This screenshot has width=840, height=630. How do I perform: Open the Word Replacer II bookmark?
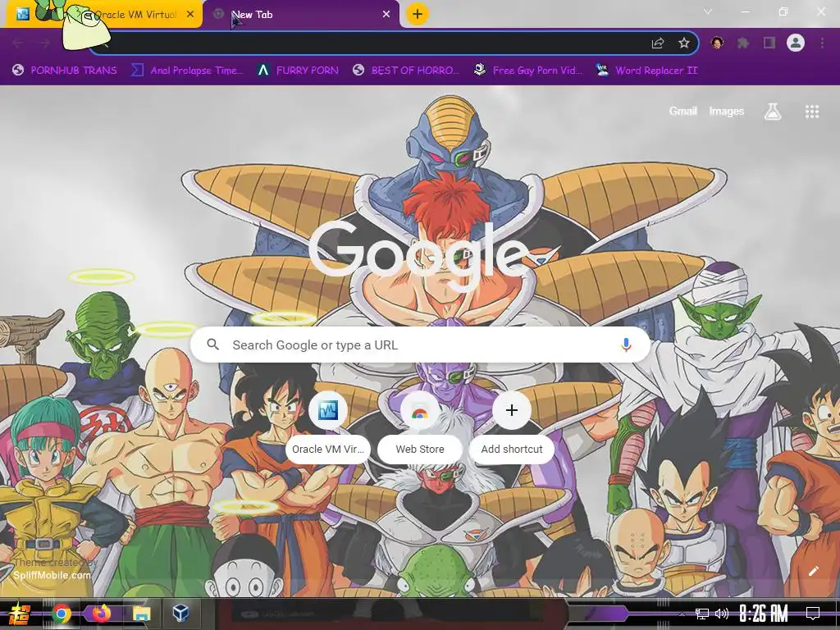tap(646, 71)
